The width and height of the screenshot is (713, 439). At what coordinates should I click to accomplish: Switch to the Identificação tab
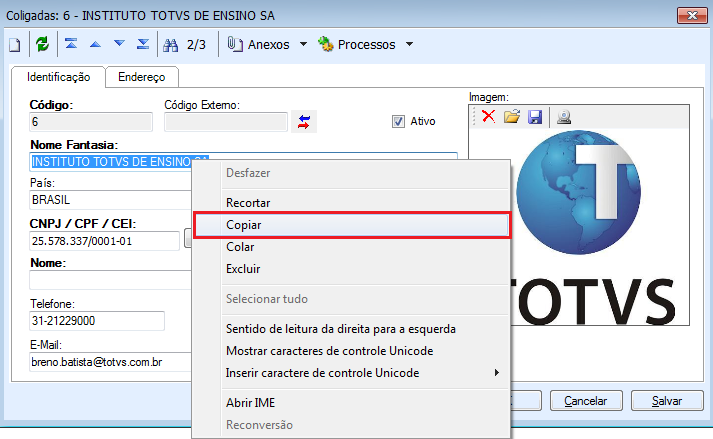click(x=58, y=77)
